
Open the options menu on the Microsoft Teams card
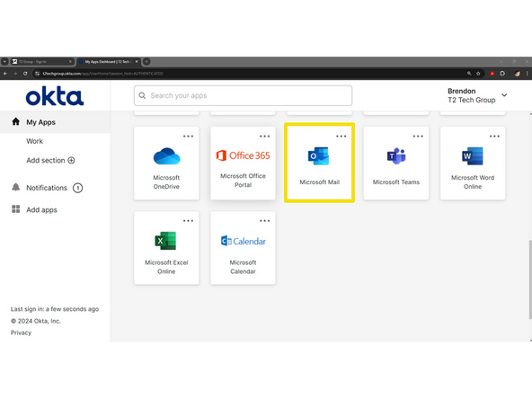pyautogui.click(x=418, y=136)
